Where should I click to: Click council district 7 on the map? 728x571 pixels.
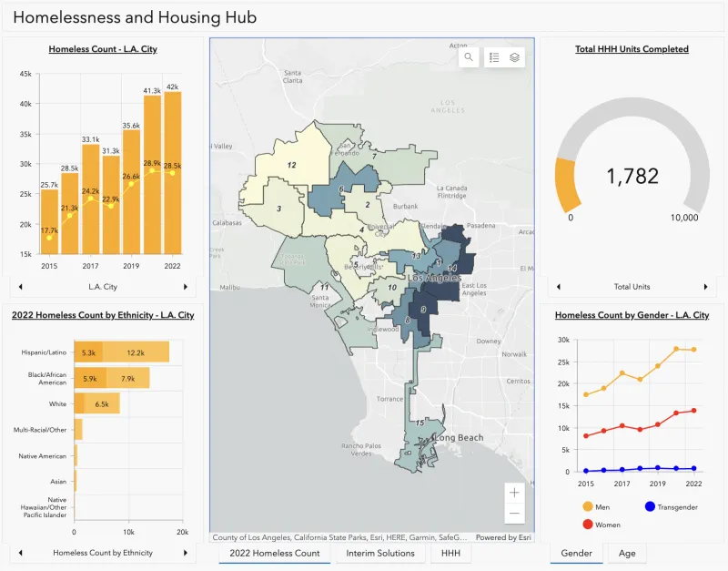[x=374, y=157]
